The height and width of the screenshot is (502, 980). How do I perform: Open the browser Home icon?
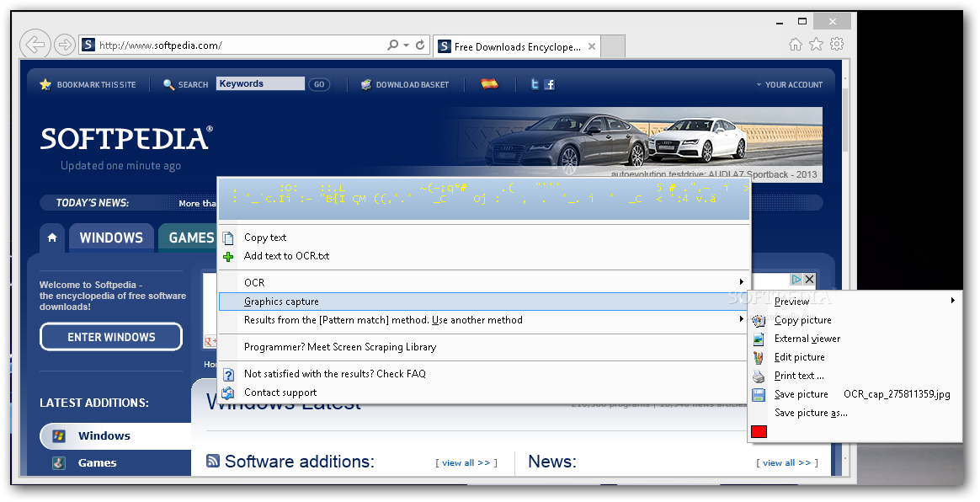pyautogui.click(x=795, y=45)
